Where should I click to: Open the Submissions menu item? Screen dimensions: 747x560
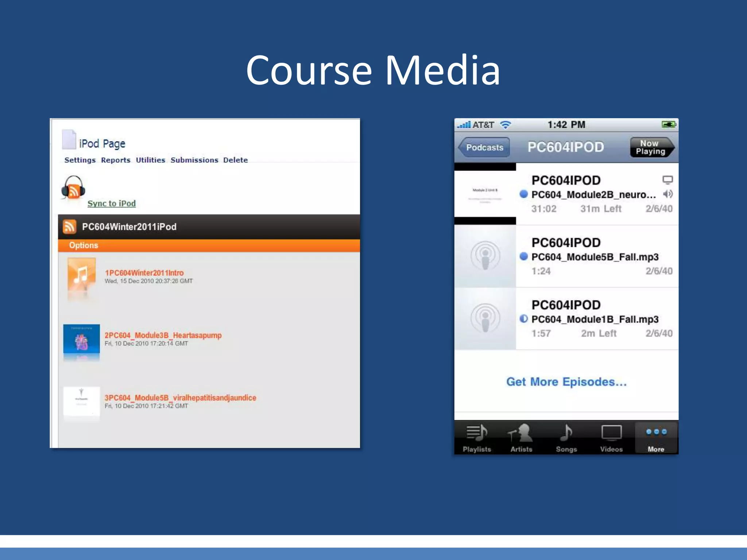pyautogui.click(x=194, y=160)
